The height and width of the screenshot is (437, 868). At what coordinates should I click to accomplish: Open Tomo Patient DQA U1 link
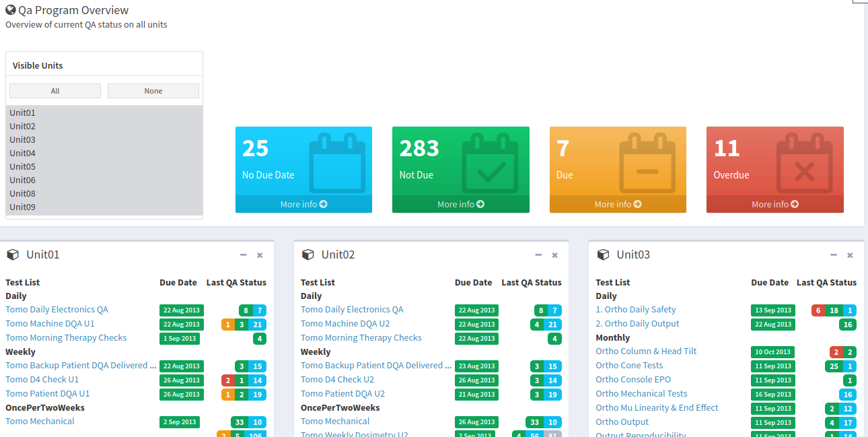point(47,394)
